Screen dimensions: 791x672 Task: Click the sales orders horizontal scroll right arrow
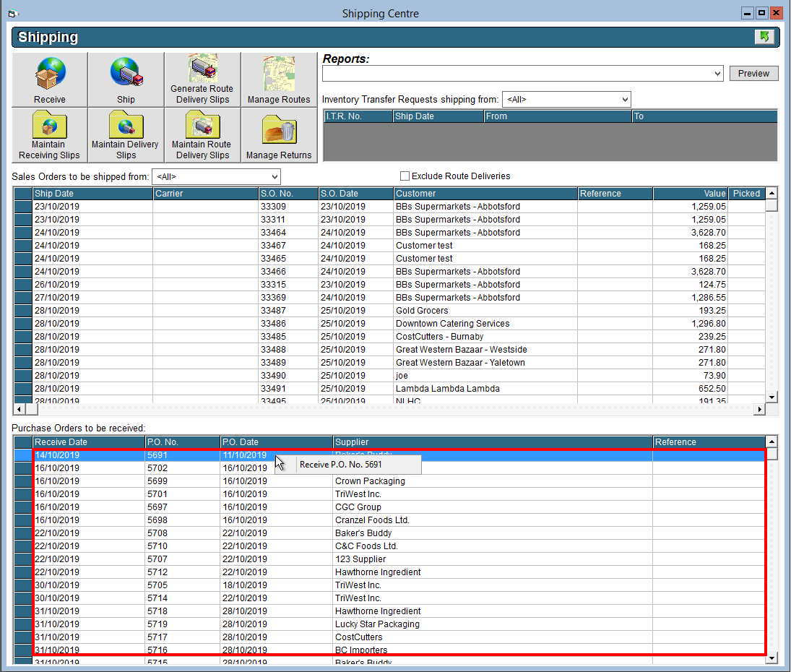click(x=760, y=409)
